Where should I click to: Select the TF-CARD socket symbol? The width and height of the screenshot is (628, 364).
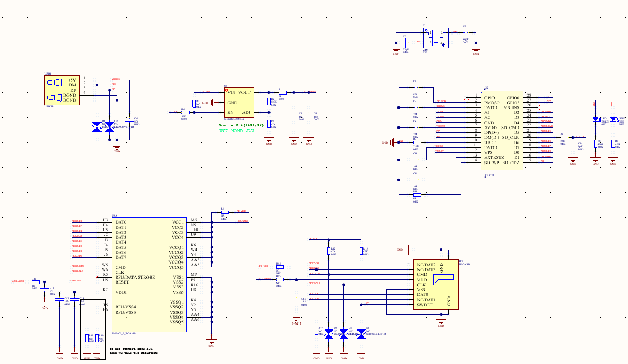pos(436,284)
